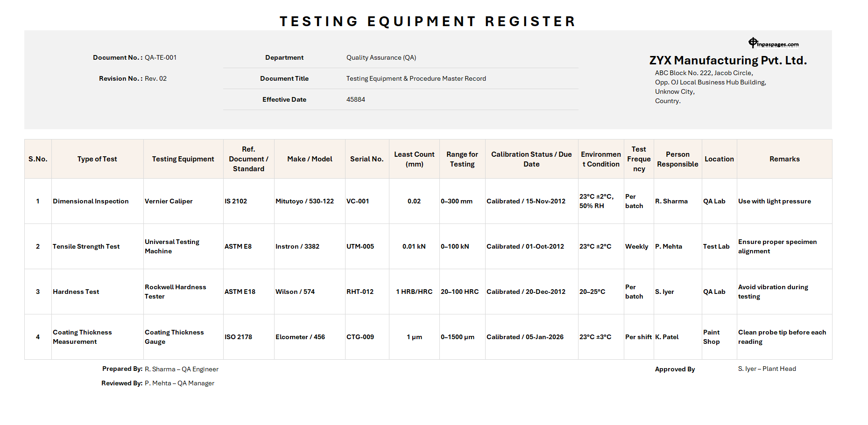The image size is (868, 425).
Task: Click Approved By name S. Iyer – Plant Head
Action: pyautogui.click(x=767, y=369)
